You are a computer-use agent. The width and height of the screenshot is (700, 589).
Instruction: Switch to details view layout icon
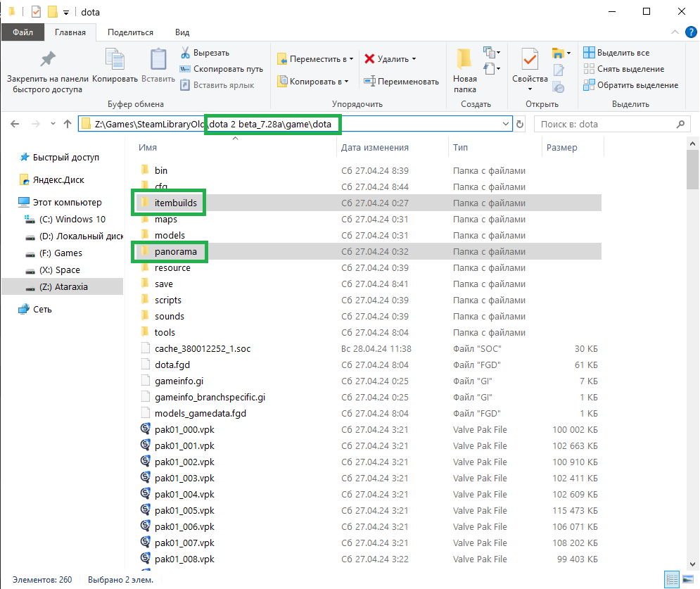pyautogui.click(x=672, y=580)
